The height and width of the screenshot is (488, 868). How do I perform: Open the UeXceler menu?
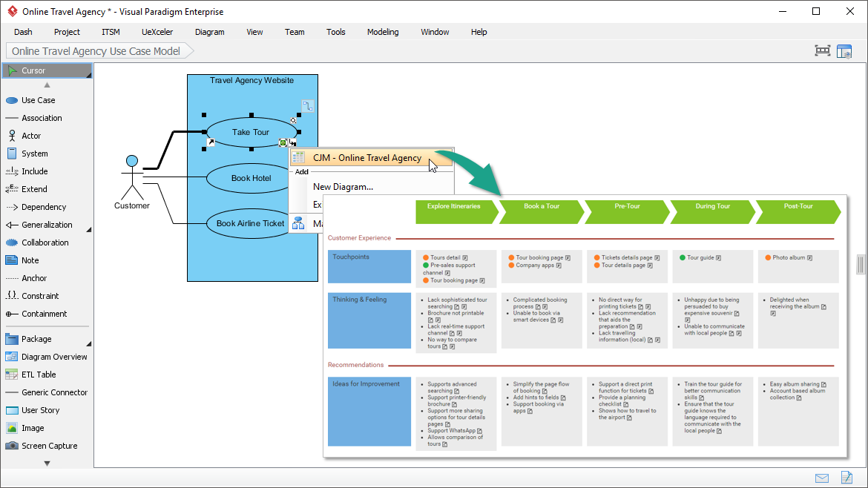tap(157, 32)
